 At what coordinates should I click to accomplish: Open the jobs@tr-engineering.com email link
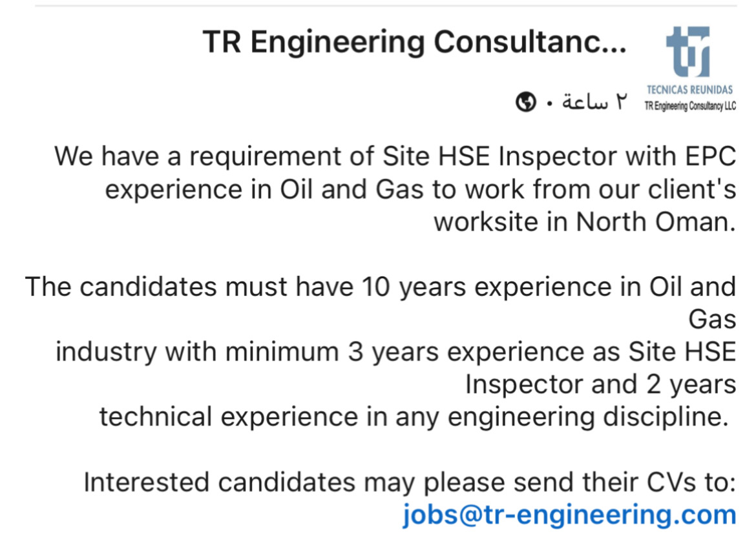(569, 515)
